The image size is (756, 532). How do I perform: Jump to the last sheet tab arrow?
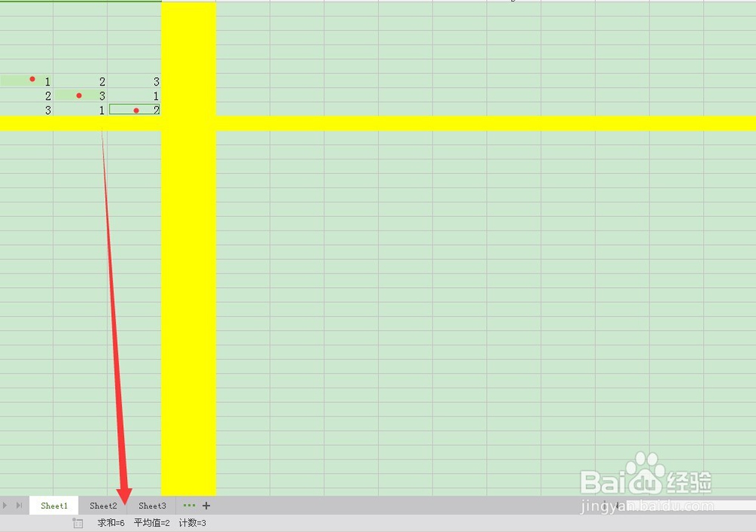pyautogui.click(x=19, y=506)
